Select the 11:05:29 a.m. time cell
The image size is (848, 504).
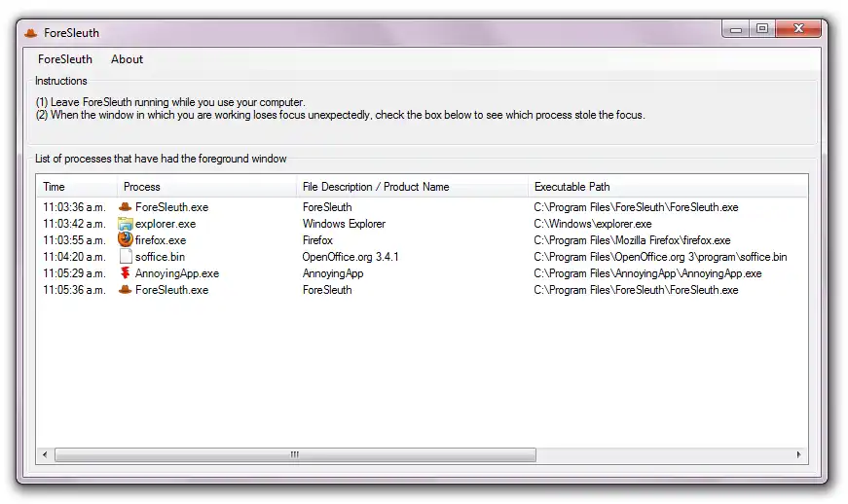tap(74, 273)
